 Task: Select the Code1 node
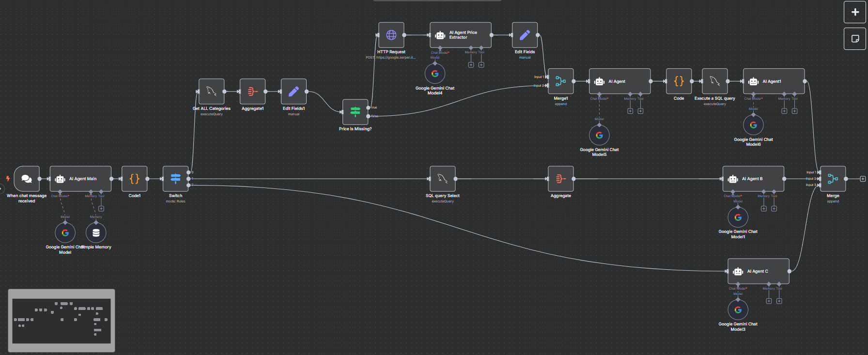click(135, 179)
